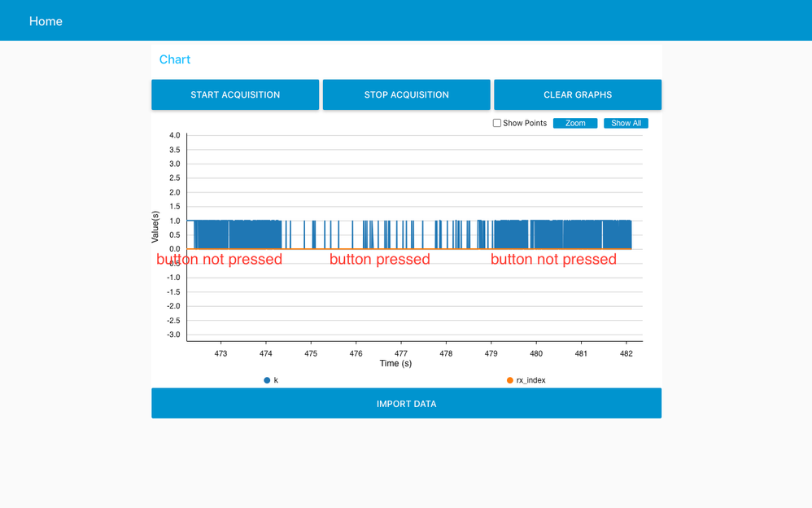Click the 2.0 value axis tick
The image size is (812, 508).
click(174, 192)
